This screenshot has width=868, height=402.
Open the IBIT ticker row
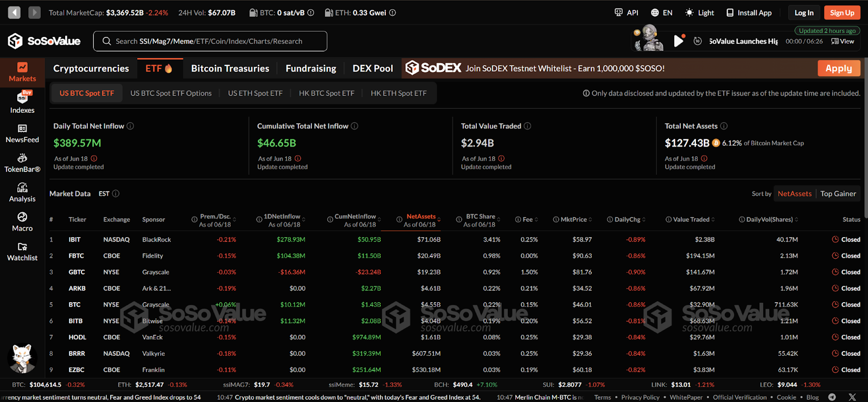point(455,239)
